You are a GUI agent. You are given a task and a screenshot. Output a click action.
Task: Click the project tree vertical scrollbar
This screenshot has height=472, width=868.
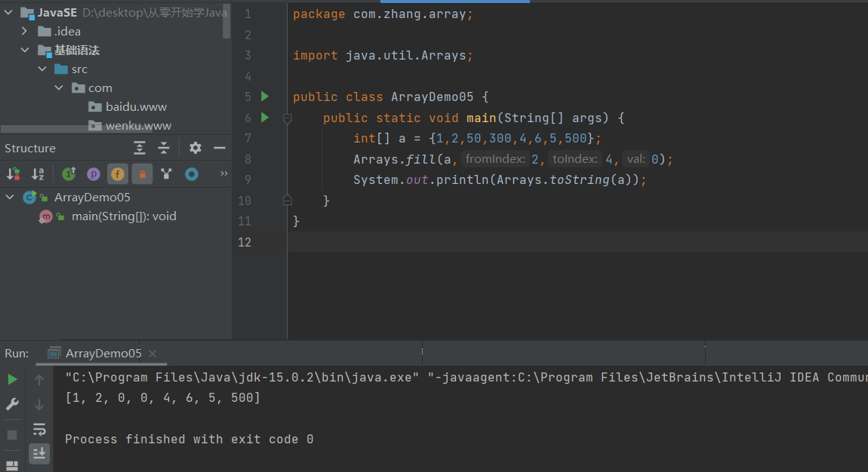226,21
